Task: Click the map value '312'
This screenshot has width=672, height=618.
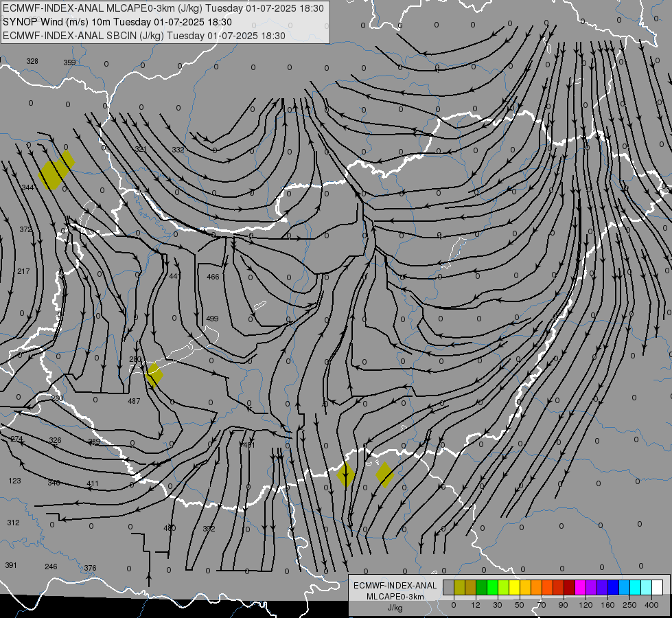Action: [13, 523]
